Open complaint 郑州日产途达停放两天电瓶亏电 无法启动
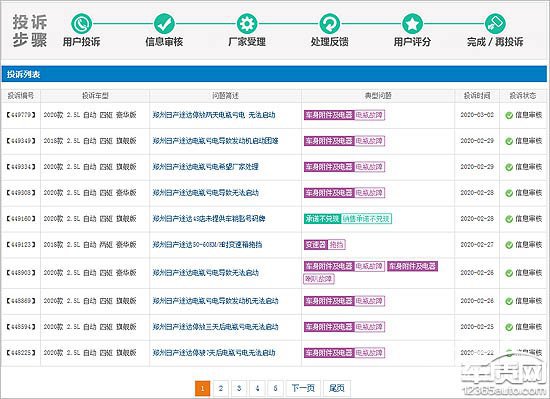The height and width of the screenshot is (399, 550). 214,115
